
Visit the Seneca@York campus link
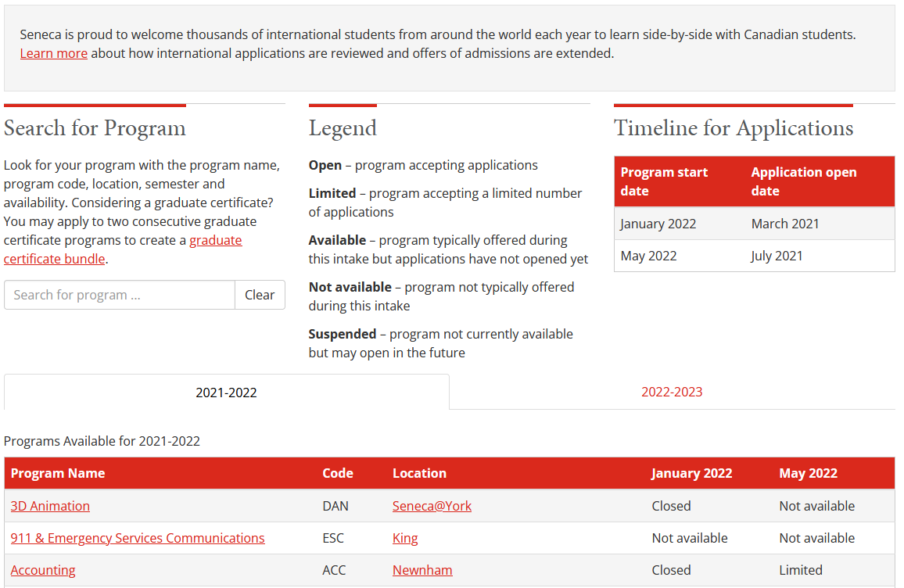tap(432, 506)
